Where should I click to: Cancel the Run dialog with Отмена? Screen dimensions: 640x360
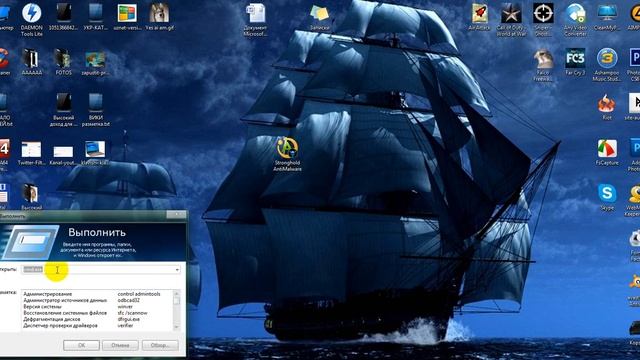[120, 345]
